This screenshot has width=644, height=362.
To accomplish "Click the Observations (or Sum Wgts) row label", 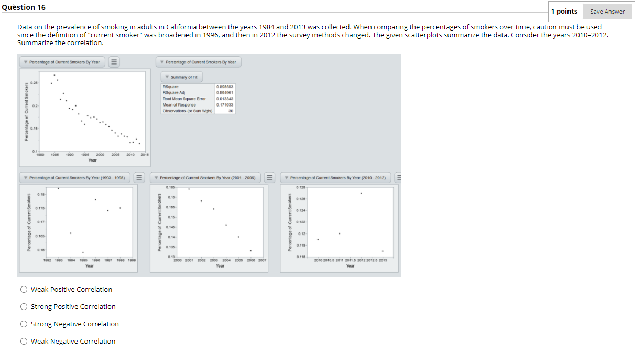I will click(188, 111).
